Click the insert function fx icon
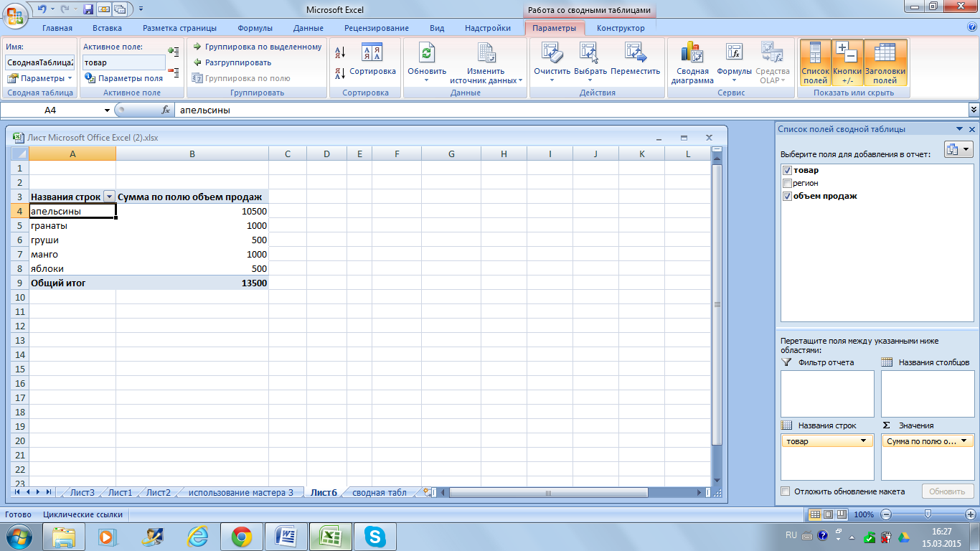 [x=166, y=110]
